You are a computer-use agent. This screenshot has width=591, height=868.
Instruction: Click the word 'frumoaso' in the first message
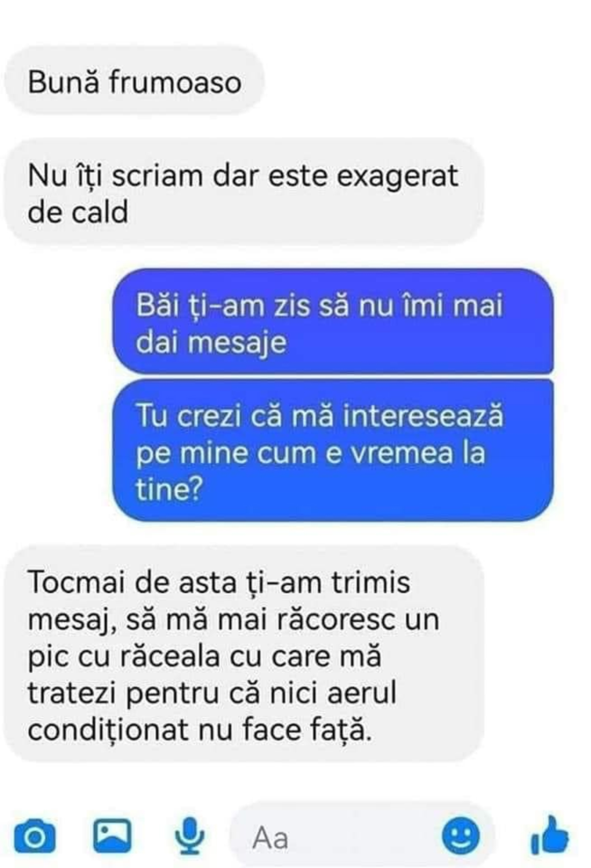click(175, 82)
